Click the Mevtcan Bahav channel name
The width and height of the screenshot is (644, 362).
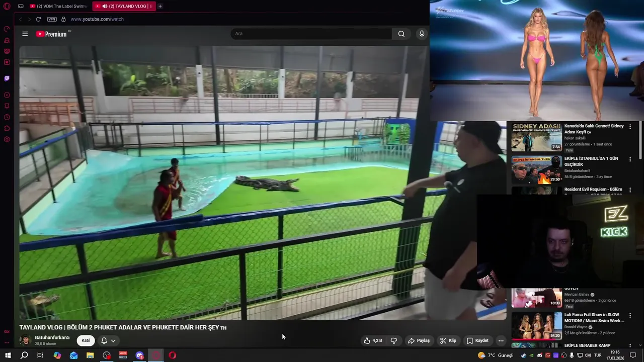tap(576, 295)
